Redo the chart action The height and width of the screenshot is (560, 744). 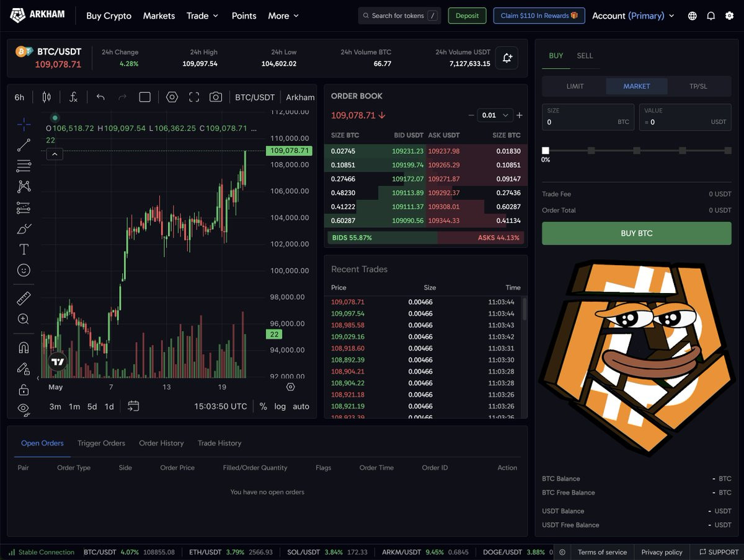coord(122,97)
